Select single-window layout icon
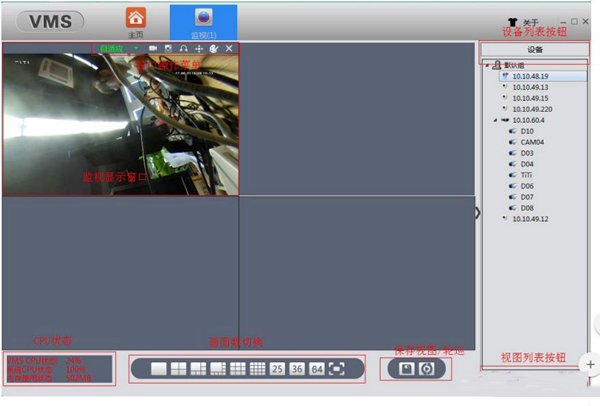Screen dimensions: 600x406 158,369
